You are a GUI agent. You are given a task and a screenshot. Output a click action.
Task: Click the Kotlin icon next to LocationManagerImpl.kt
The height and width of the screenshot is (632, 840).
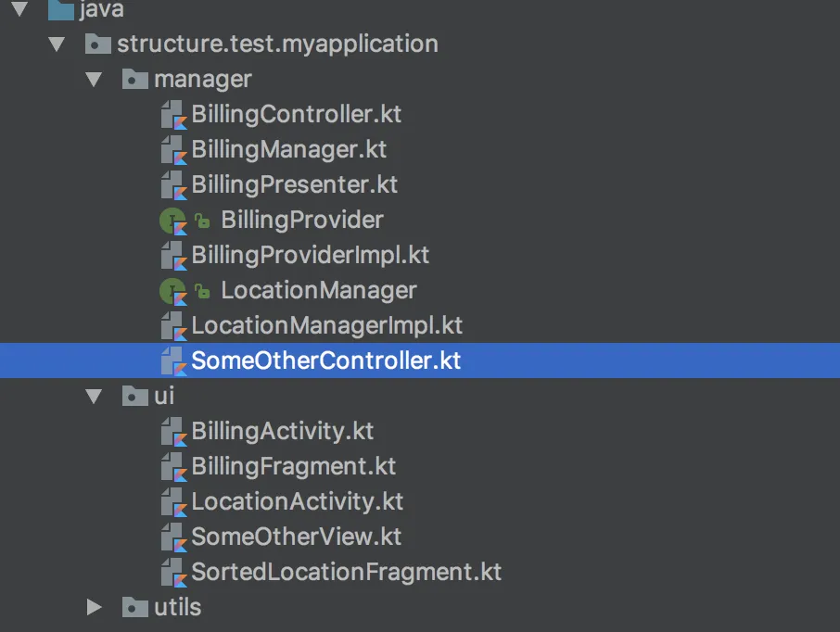pos(172,325)
